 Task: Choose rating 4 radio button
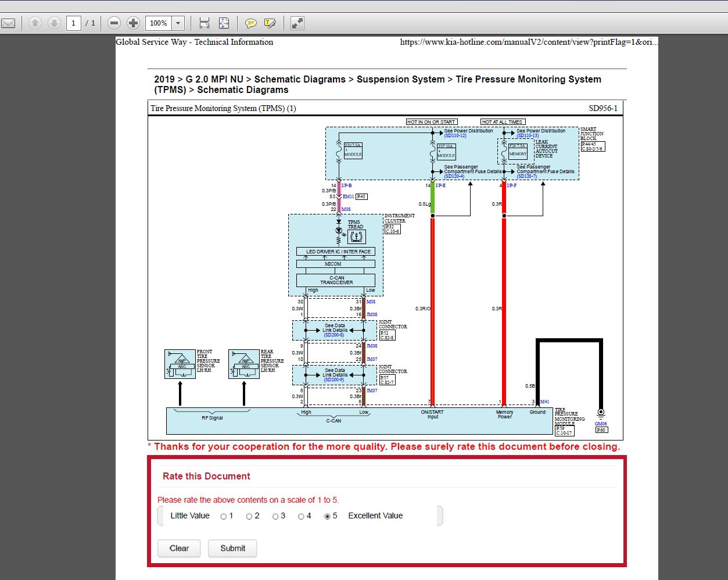point(301,517)
